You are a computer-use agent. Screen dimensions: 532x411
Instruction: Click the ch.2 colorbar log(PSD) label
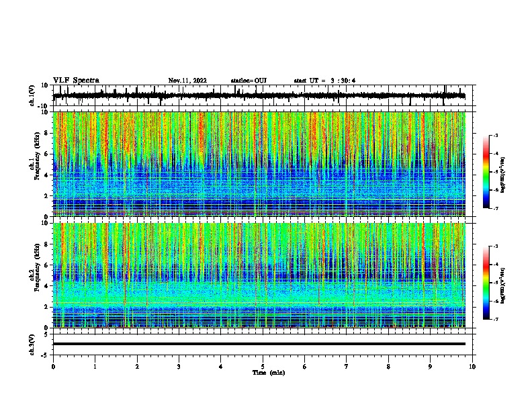coord(503,285)
